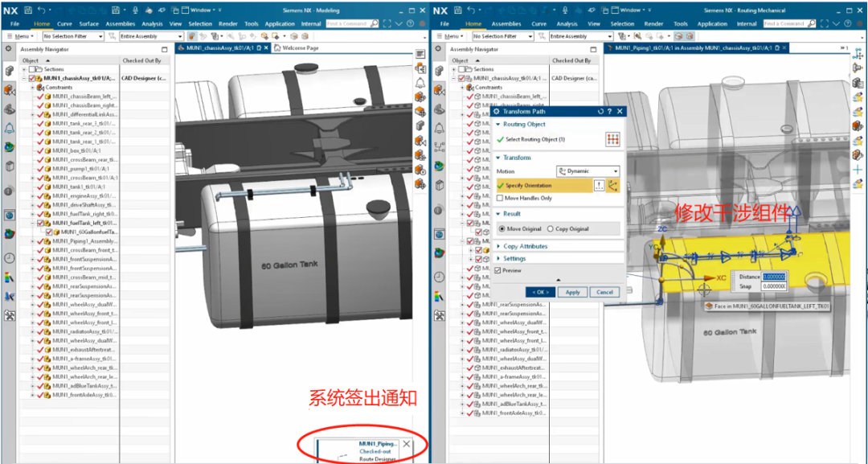Click Undo arrow in Modeling window title bar

[42, 10]
